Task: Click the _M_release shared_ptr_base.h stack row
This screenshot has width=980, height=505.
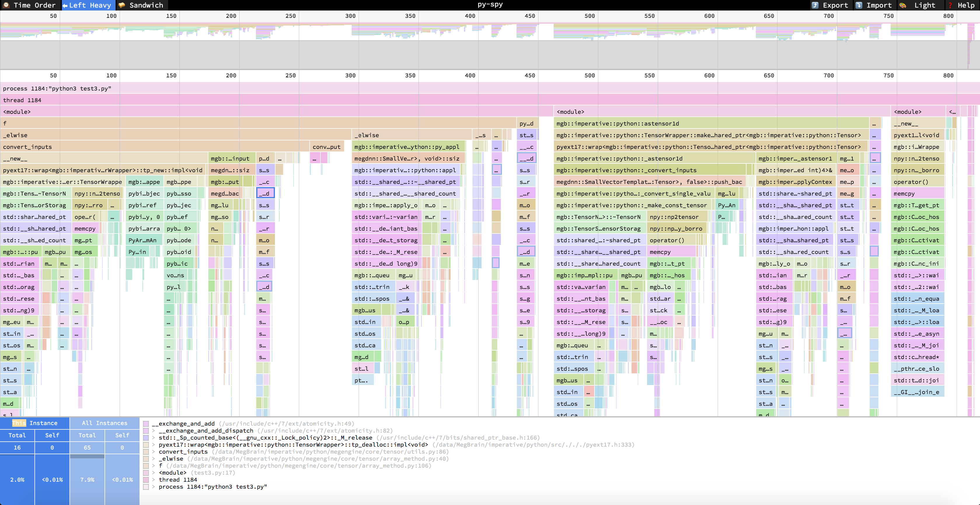Action: pyautogui.click(x=349, y=438)
